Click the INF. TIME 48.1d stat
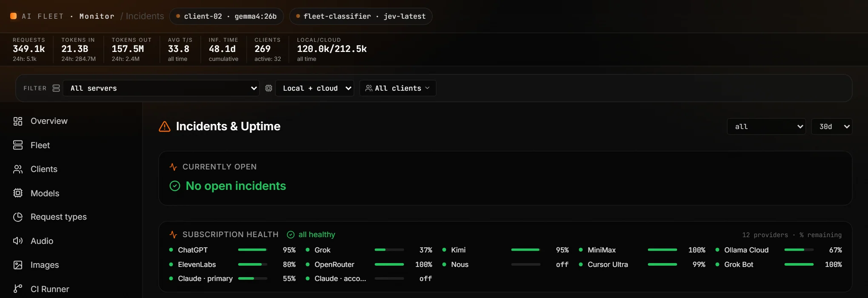The image size is (868, 298). (223, 49)
